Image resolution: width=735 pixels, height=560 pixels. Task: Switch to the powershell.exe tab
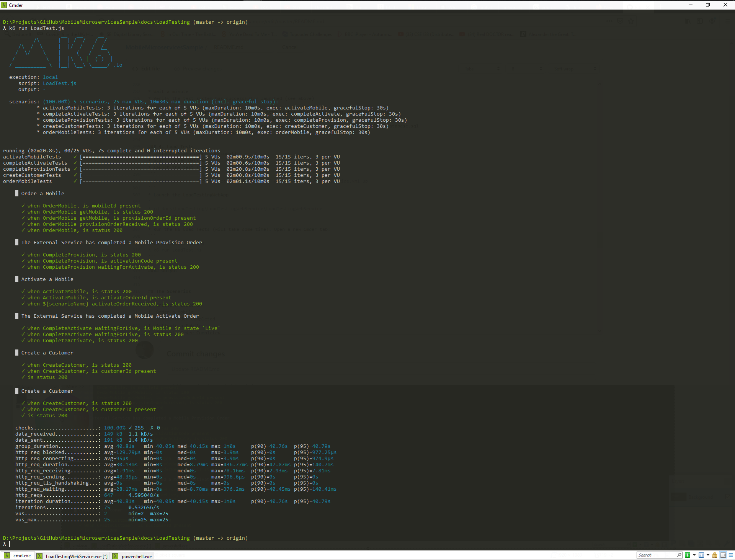point(136,556)
